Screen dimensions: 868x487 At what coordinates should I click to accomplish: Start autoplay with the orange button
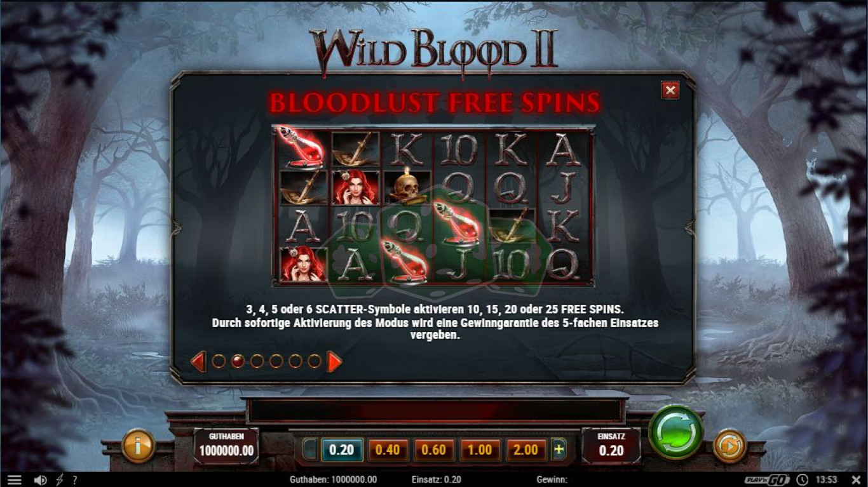click(x=729, y=446)
